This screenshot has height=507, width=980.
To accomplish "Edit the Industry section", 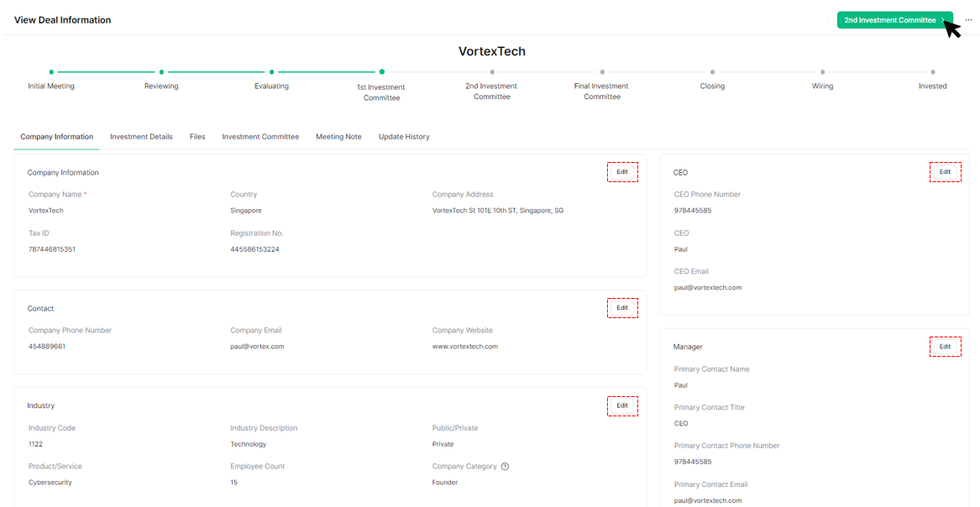I will (622, 405).
